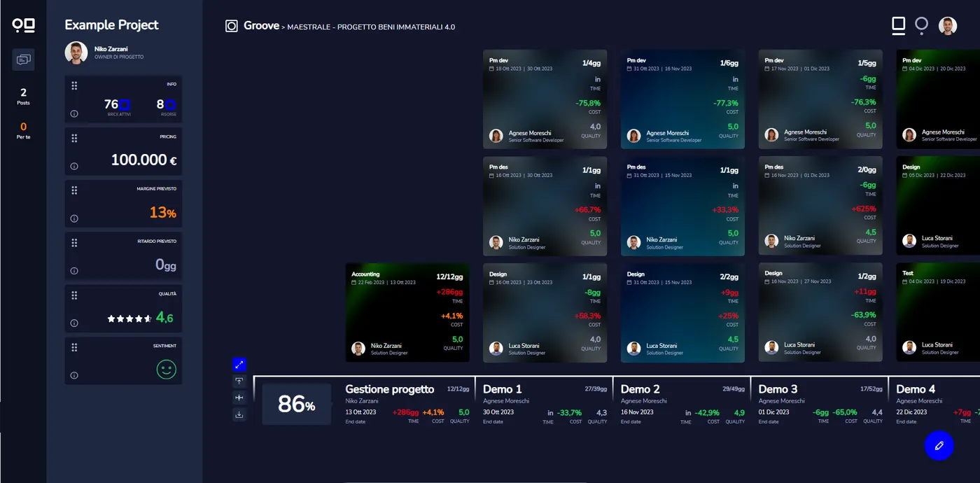
Task: Click the "0gg" ritardo previsto value
Action: coord(166,265)
